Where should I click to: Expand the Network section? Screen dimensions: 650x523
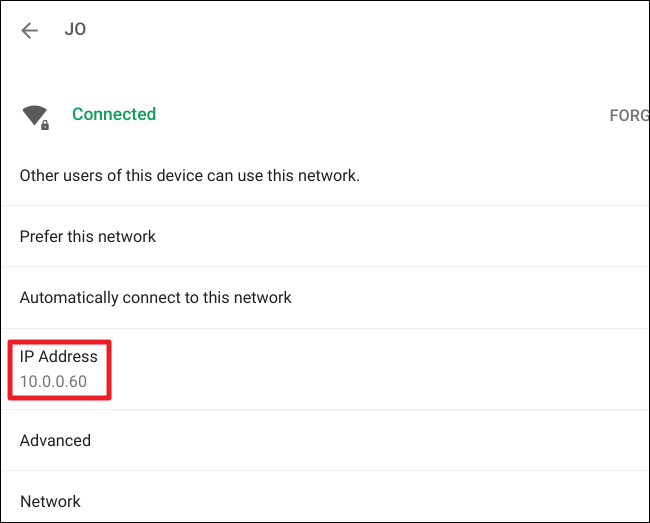pyautogui.click(x=325, y=501)
